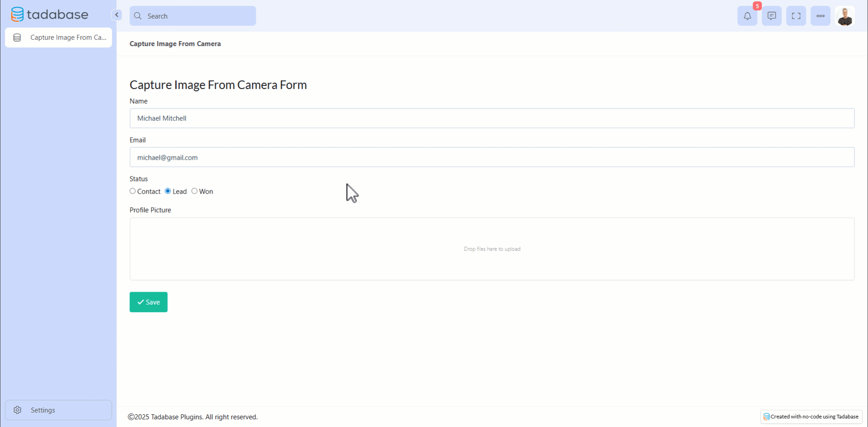The image size is (868, 427).
Task: Open Capture Image From Camera sidebar item
Action: pyautogui.click(x=68, y=38)
